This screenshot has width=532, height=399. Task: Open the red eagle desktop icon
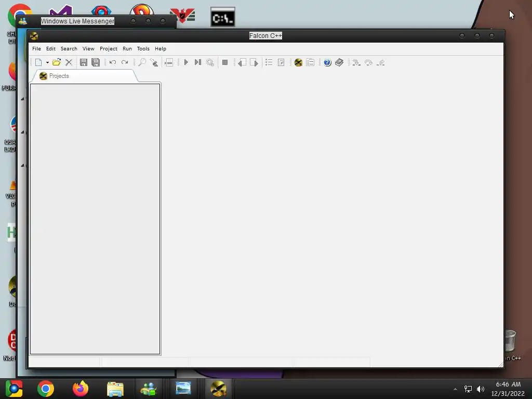182,16
